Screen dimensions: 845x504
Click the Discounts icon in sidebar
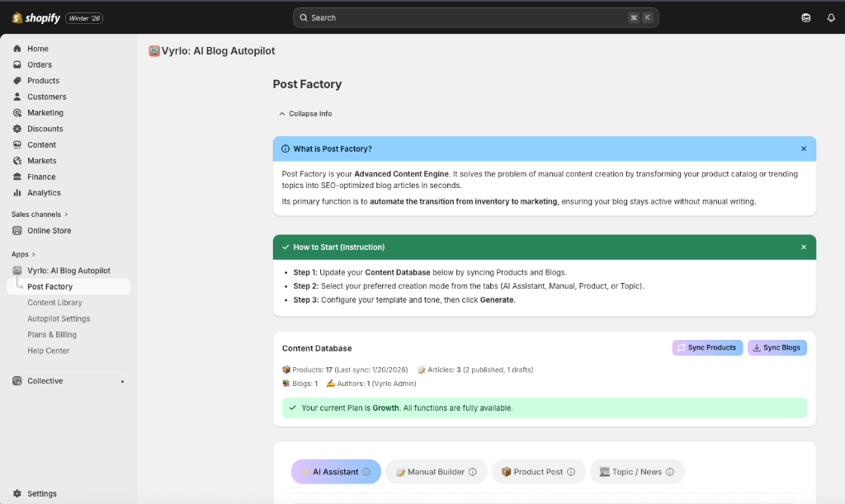tap(17, 129)
